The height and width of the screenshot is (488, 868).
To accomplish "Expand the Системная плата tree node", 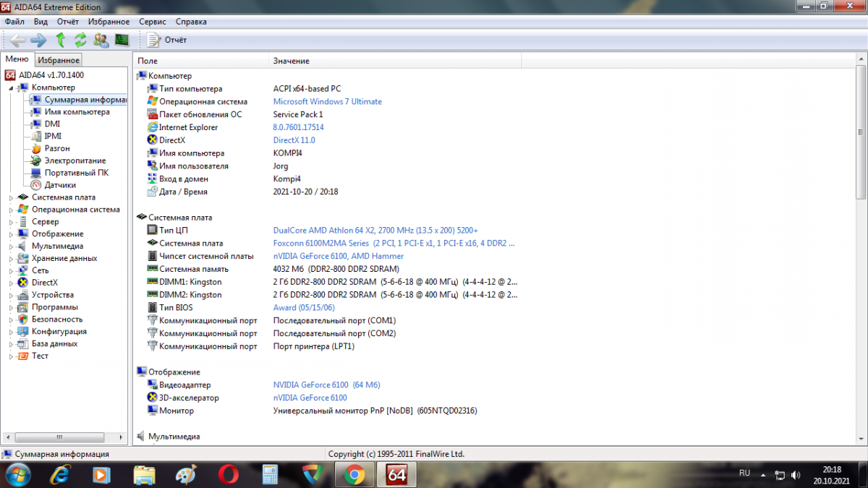I will click(11, 197).
